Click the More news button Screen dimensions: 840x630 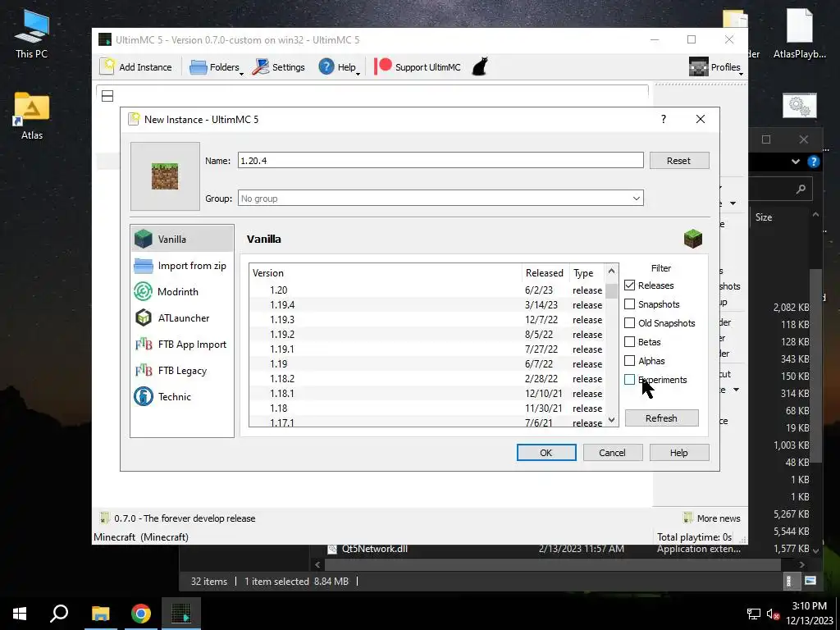point(712,518)
